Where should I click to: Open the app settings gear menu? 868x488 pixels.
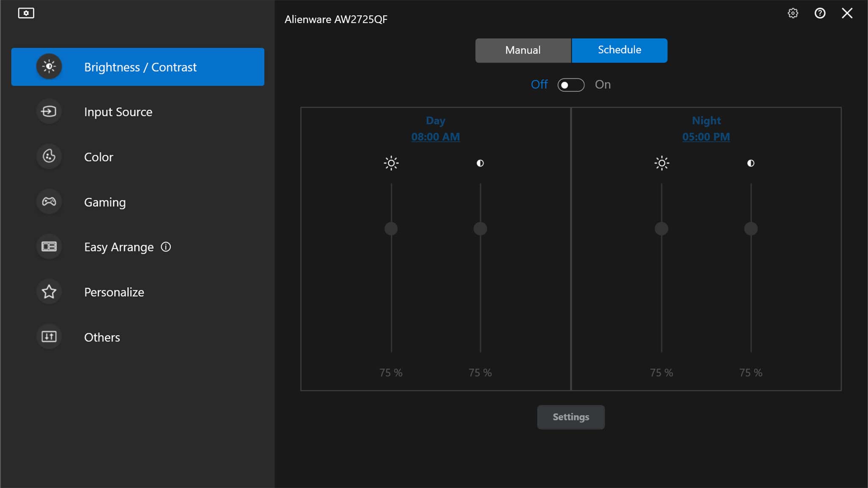click(x=793, y=13)
